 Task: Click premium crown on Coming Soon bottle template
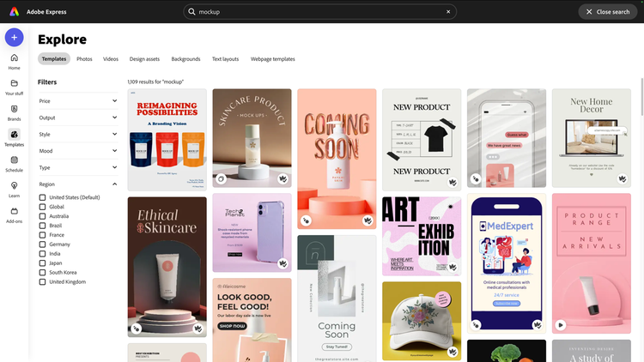pos(368,220)
